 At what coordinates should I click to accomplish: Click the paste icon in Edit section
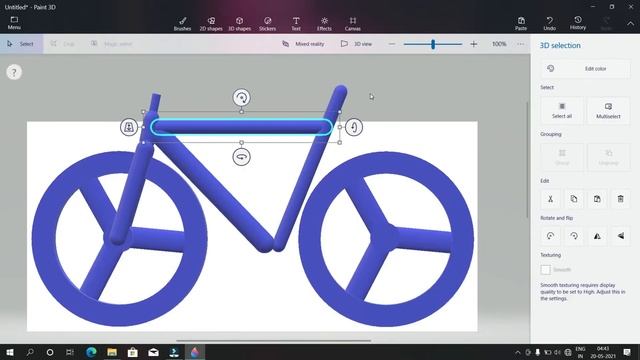pos(597,199)
